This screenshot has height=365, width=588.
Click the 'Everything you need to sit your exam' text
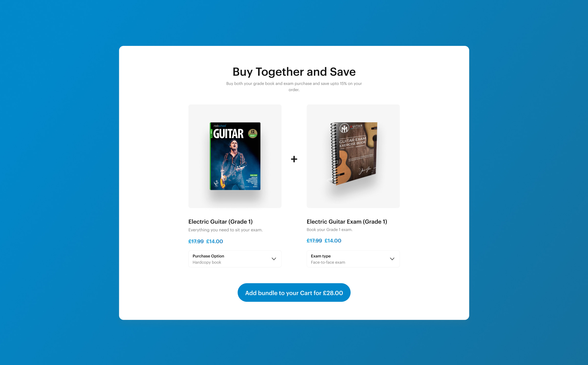point(225,230)
